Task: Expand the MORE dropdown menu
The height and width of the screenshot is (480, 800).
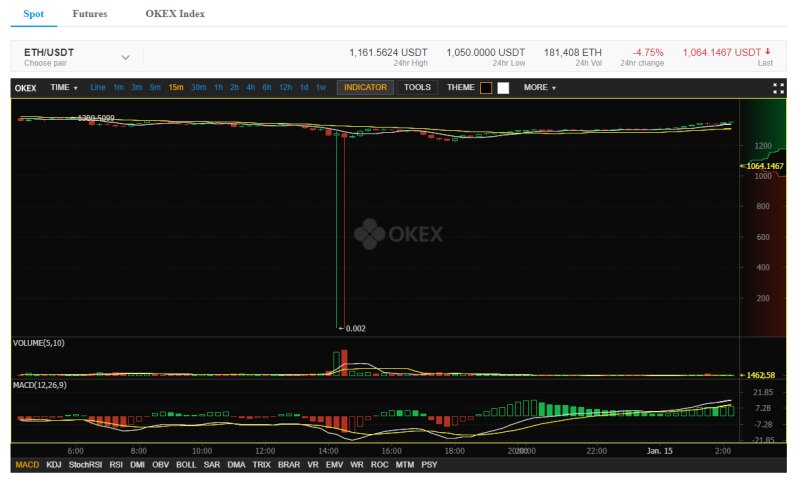Action: [540, 88]
